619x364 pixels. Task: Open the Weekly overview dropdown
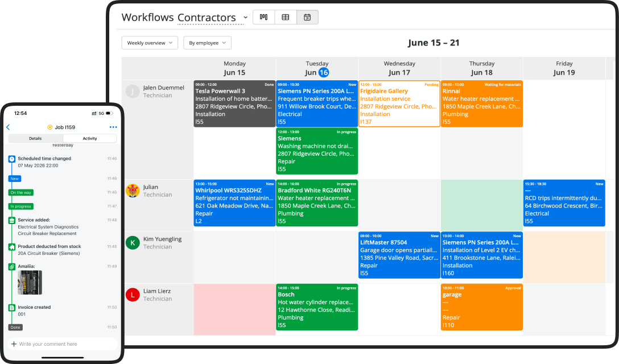(x=150, y=43)
